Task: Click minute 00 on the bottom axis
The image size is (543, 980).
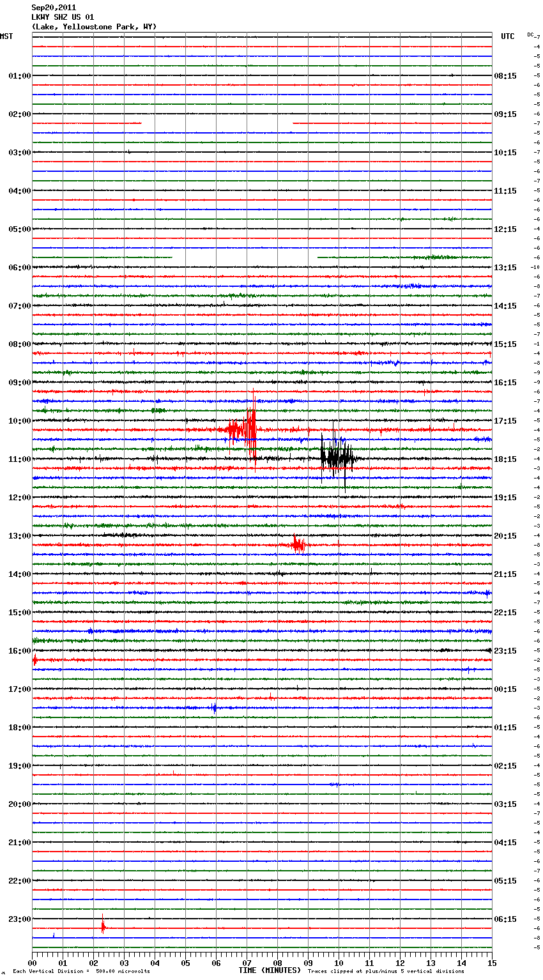Action: pos(32,963)
